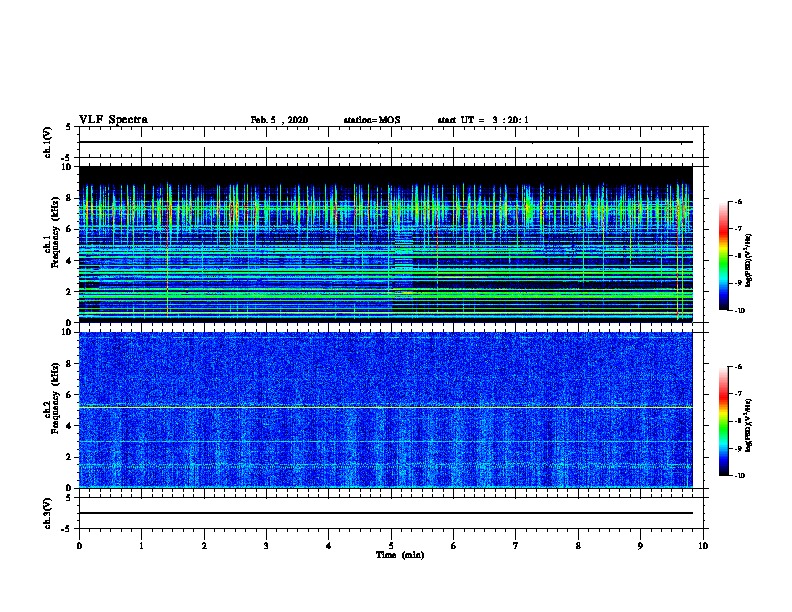Click the time axis tick label "6"
The image size is (792, 612).
(454, 546)
